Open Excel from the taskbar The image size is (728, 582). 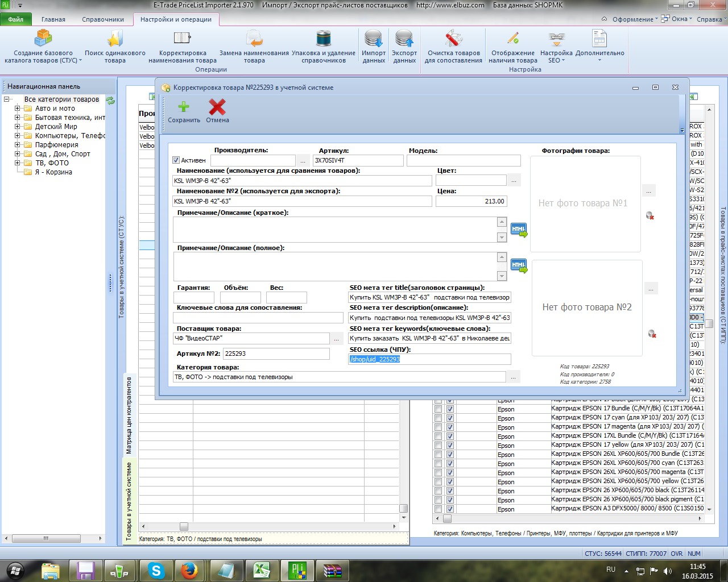(x=261, y=570)
